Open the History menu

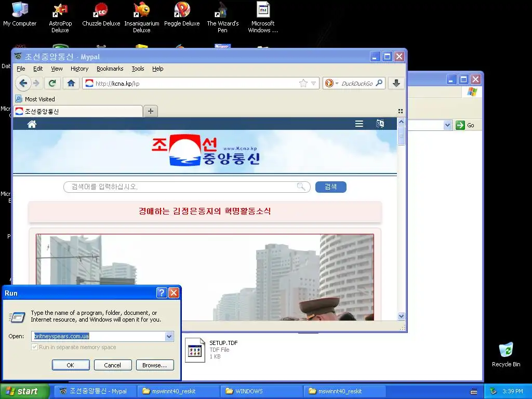coord(79,69)
